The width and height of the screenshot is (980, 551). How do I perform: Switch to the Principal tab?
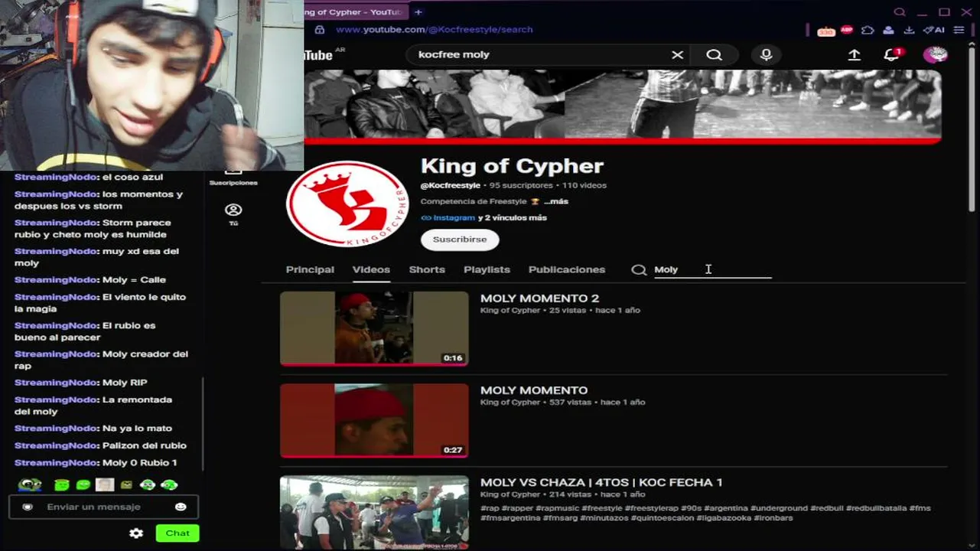[x=310, y=269]
